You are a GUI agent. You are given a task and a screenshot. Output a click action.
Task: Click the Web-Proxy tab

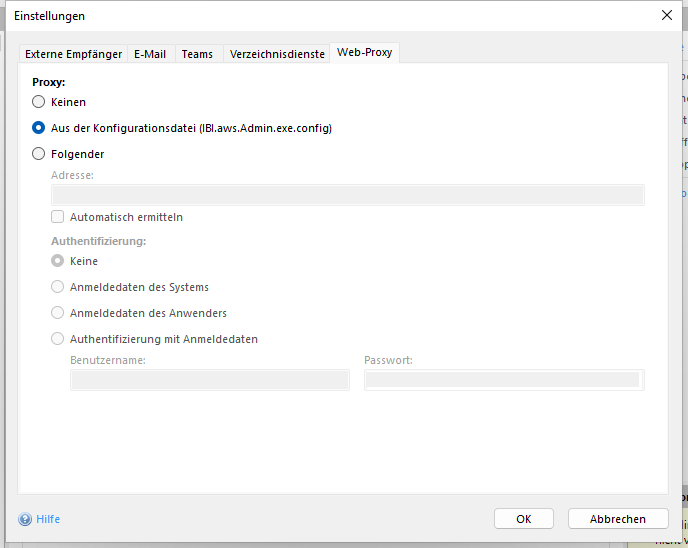(364, 52)
